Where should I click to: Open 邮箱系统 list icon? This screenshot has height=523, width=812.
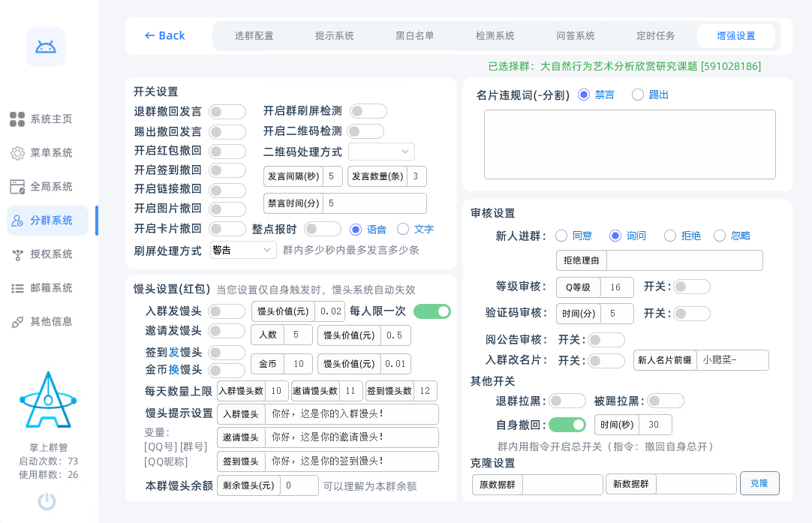(x=17, y=288)
